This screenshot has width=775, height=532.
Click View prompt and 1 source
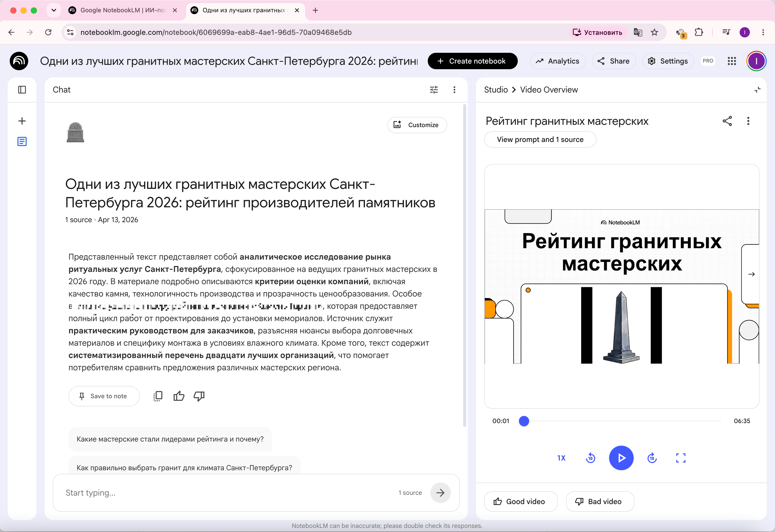(x=540, y=139)
